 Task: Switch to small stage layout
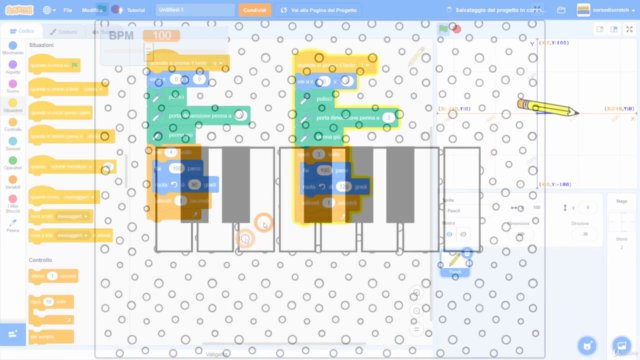point(600,29)
